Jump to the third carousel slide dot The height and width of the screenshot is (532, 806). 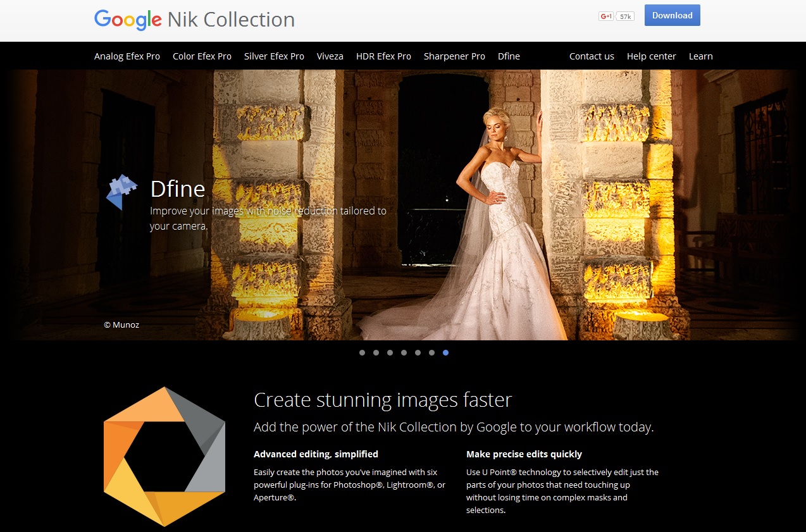pyautogui.click(x=390, y=353)
